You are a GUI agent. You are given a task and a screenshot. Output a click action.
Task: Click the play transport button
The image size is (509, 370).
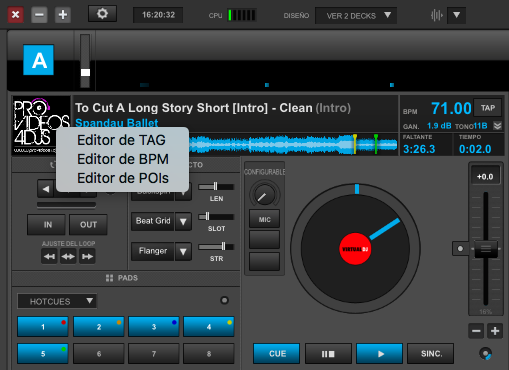[x=380, y=354]
